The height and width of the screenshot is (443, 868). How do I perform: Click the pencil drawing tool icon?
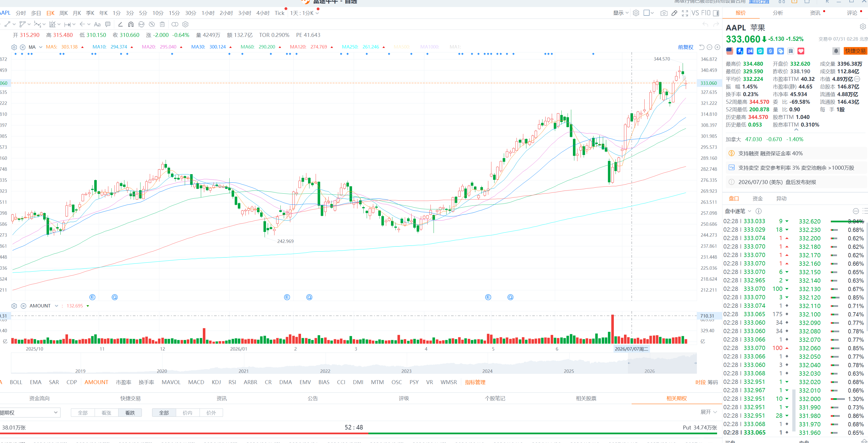[674, 13]
